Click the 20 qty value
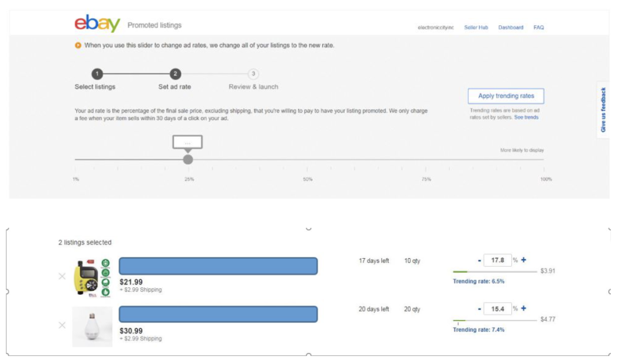 412,309
